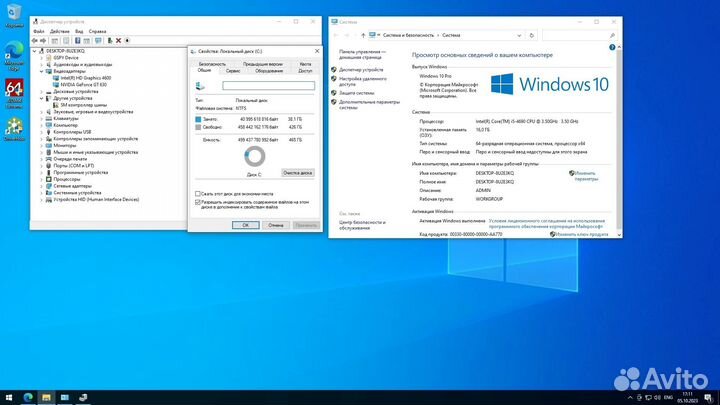This screenshot has height=405, width=720.
Task: Click the Windows Start button
Action: point(8,398)
